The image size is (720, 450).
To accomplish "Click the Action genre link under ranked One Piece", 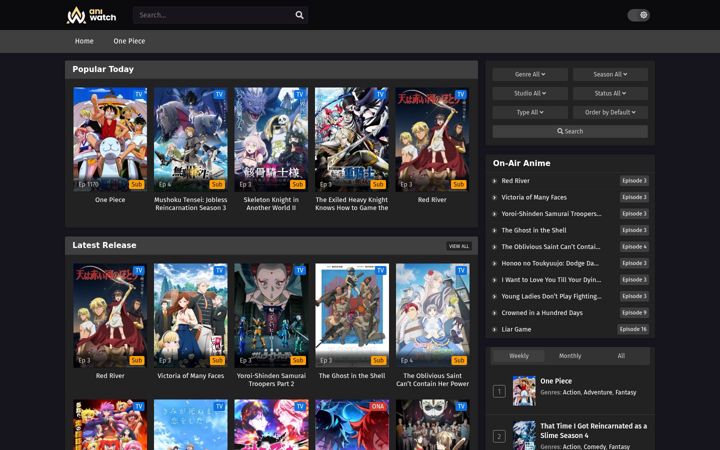I will tap(572, 393).
